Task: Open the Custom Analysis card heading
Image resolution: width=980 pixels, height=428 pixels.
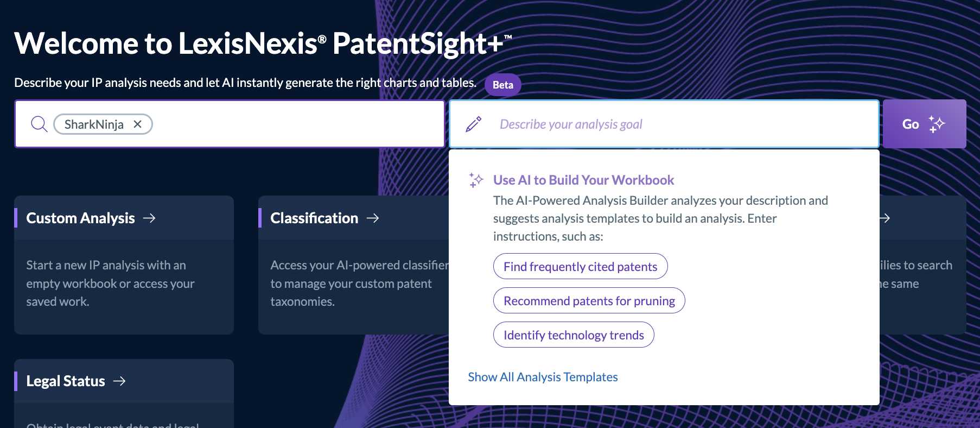Action: click(80, 218)
